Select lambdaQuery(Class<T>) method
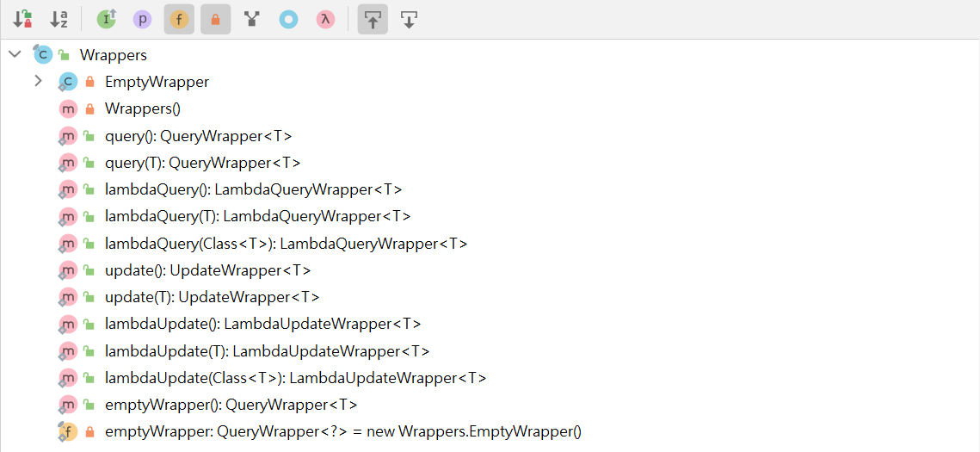The width and height of the screenshot is (980, 452). tap(287, 243)
